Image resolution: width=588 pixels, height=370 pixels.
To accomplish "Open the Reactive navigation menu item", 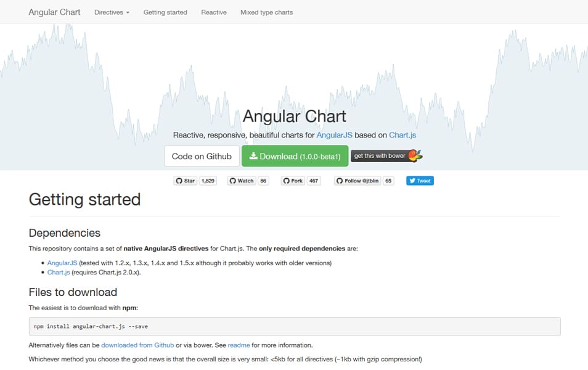I will [213, 12].
